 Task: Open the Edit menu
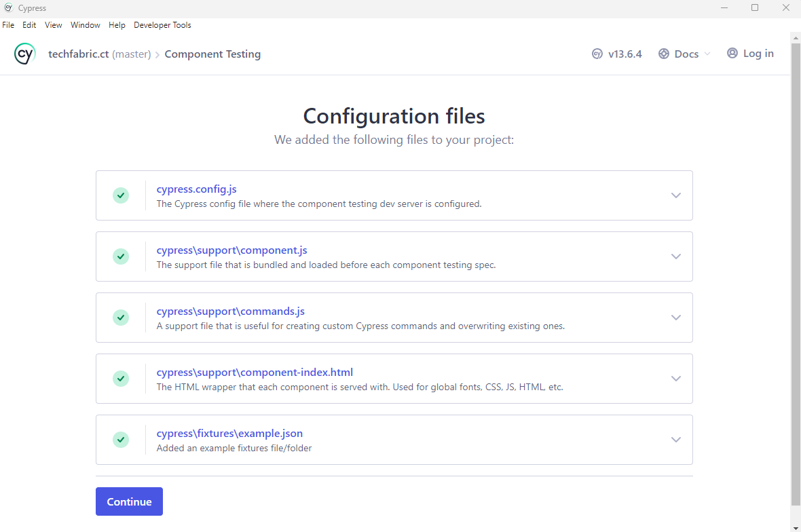pyautogui.click(x=29, y=25)
